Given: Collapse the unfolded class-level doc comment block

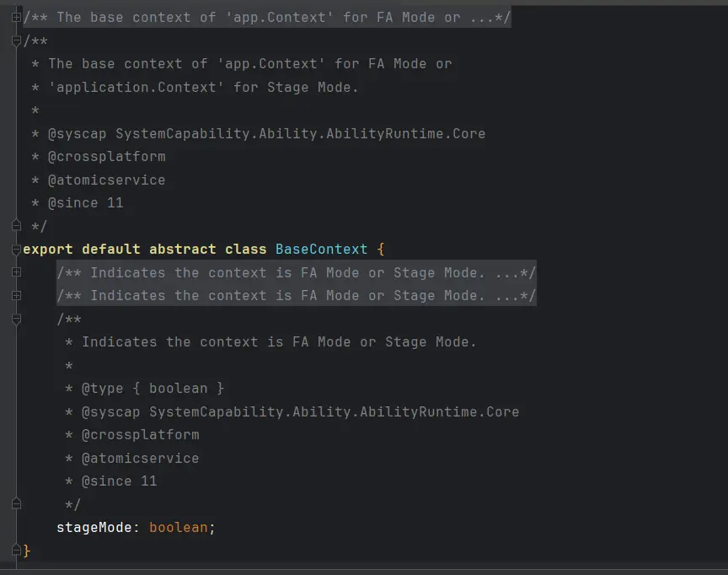Looking at the screenshot, I should click(16, 40).
